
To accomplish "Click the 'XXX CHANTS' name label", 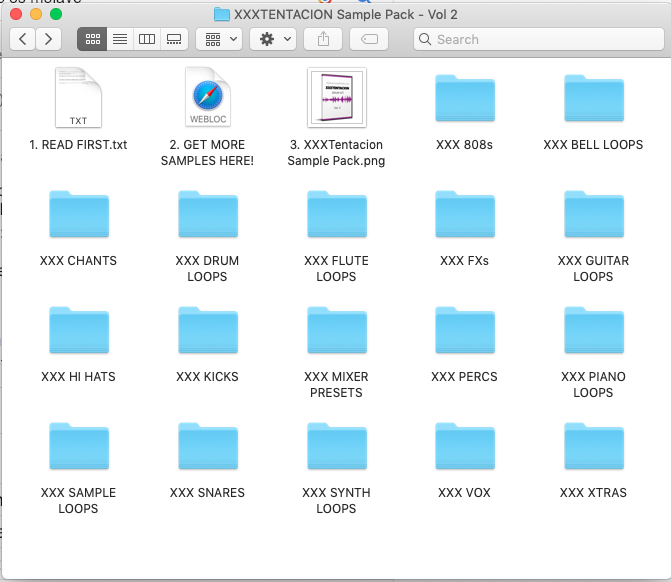I will (78, 261).
